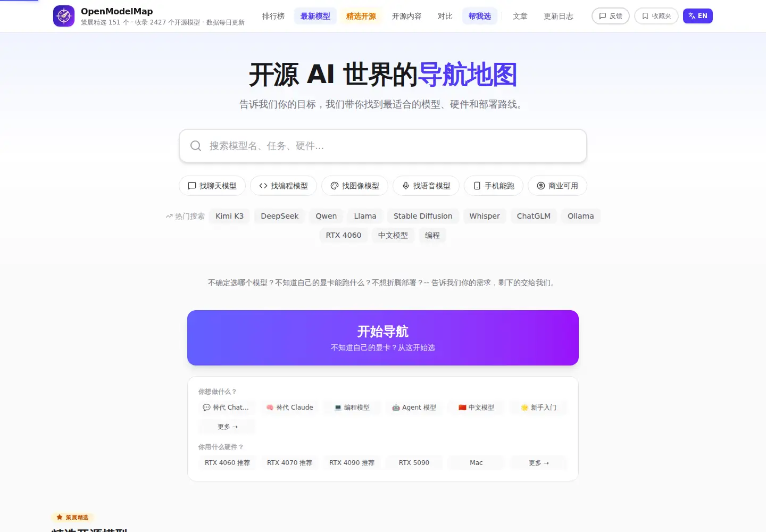The image size is (766, 532).
Task: View the 更新日志 changelog
Action: 559,16
